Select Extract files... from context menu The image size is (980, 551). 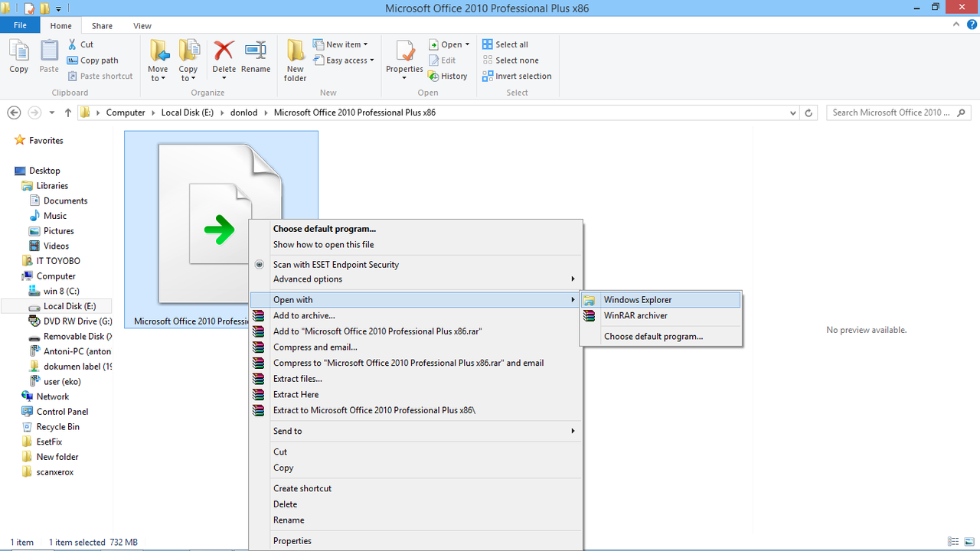pyautogui.click(x=416, y=379)
